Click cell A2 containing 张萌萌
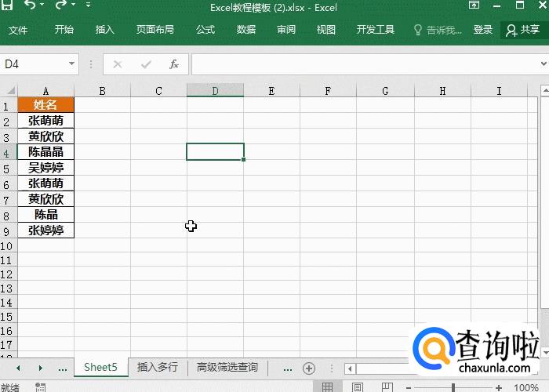Image resolution: width=549 pixels, height=392 pixels. (x=45, y=121)
